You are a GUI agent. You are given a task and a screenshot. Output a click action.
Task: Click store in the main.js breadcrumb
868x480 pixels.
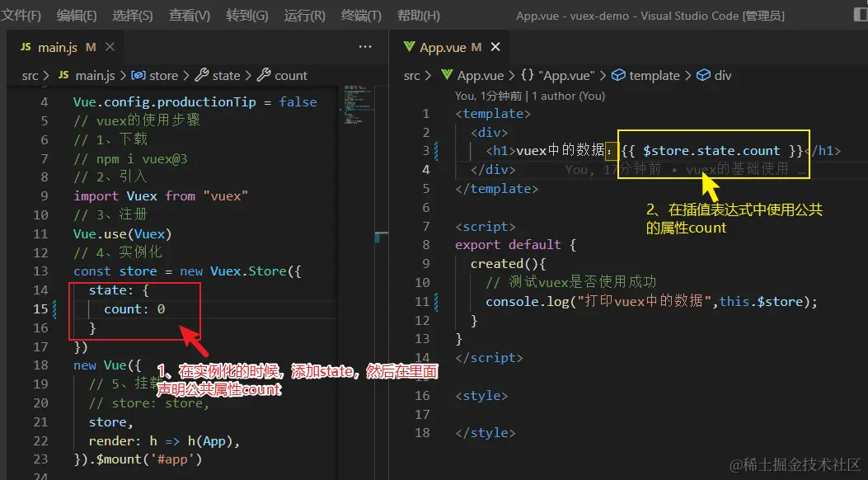point(164,75)
